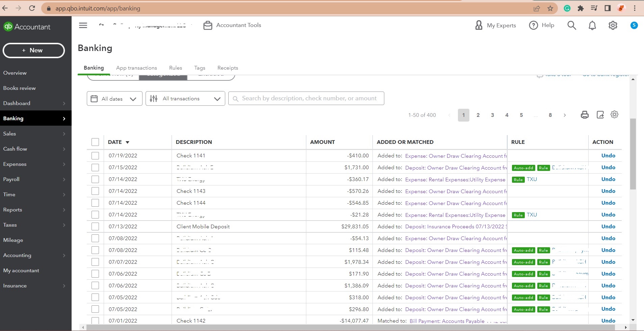This screenshot has width=644, height=331.
Task: Click the QuickBooks Accountant logo
Action: pyautogui.click(x=27, y=27)
